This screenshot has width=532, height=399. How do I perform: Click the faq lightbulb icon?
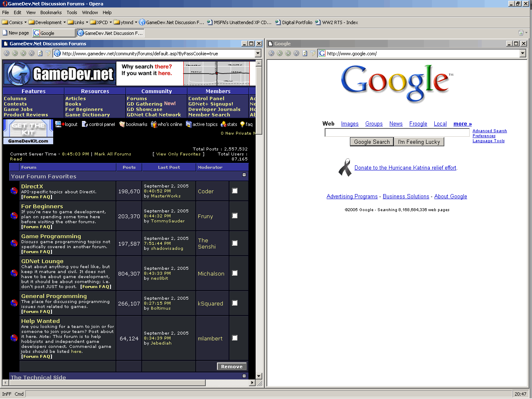[242, 124]
